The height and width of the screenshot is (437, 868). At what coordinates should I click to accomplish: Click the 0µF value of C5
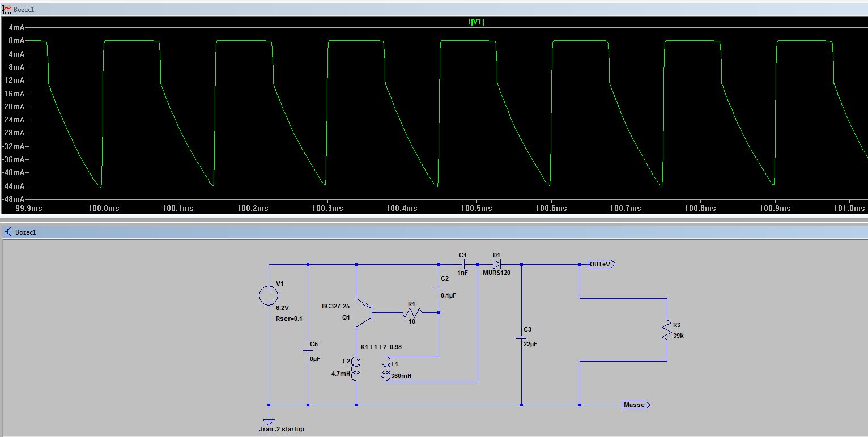pyautogui.click(x=315, y=359)
